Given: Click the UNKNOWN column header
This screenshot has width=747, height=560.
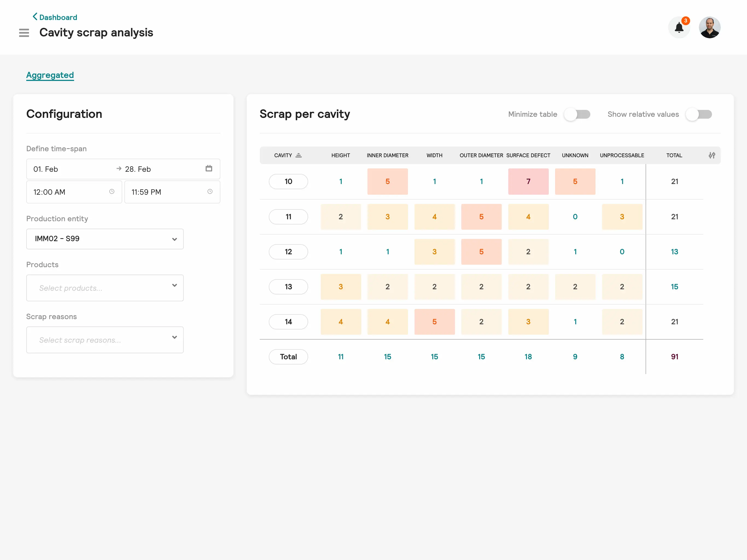Looking at the screenshot, I should click(575, 155).
